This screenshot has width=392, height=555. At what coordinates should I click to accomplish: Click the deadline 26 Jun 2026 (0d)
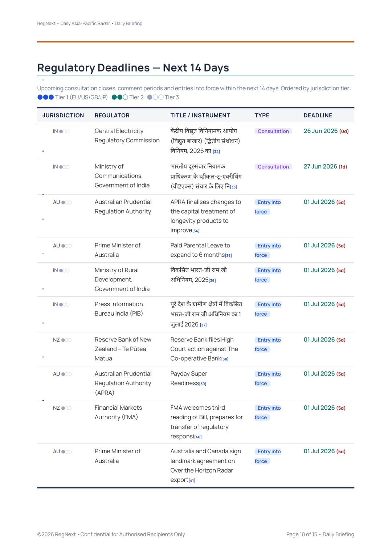click(326, 131)
